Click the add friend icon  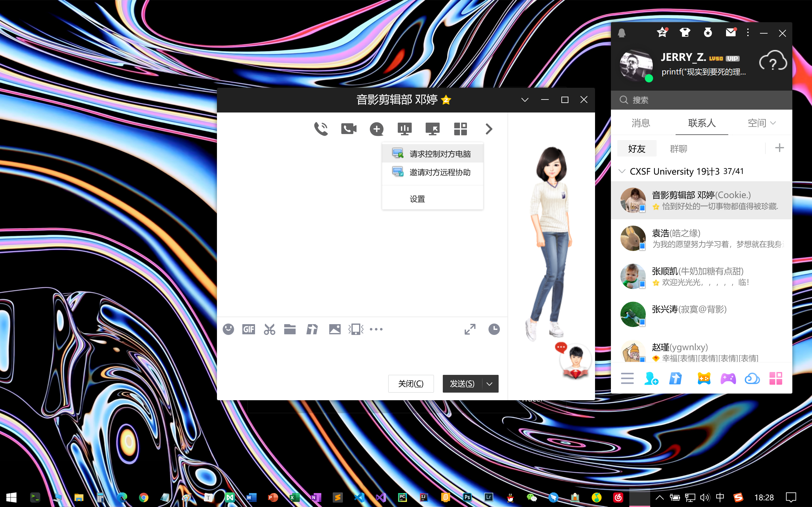pyautogui.click(x=651, y=379)
